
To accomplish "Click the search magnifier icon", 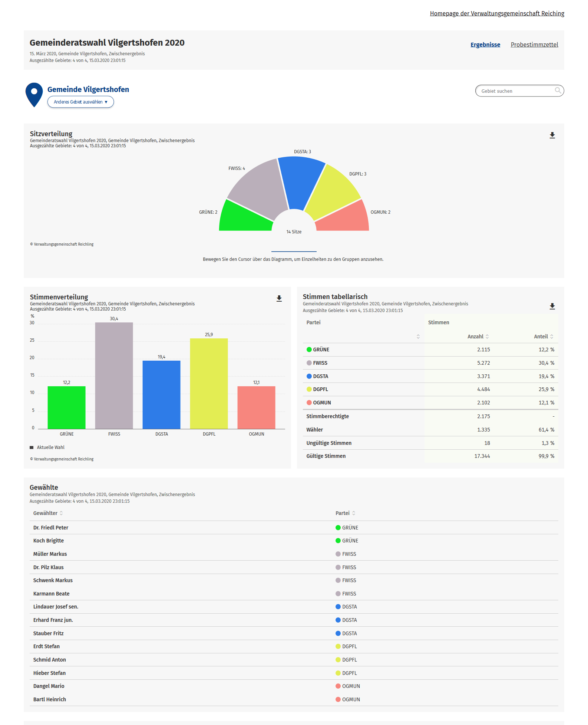I will [x=558, y=91].
